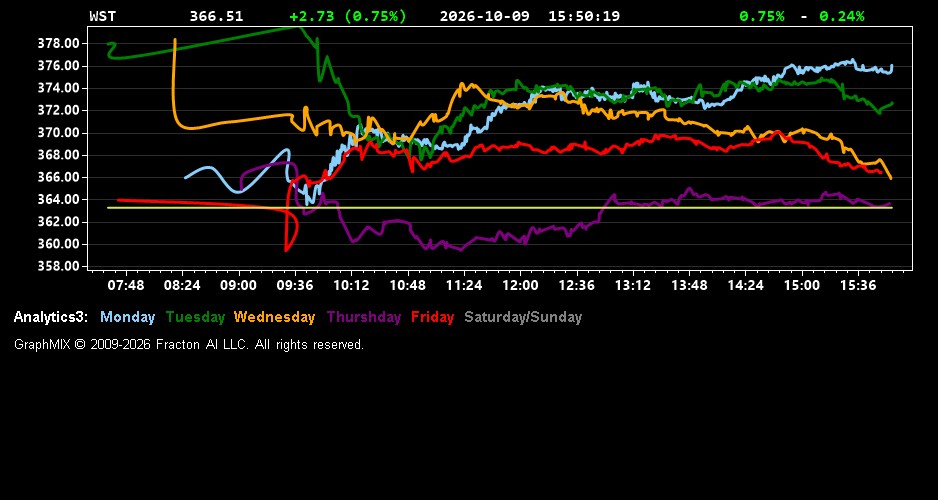This screenshot has width=938, height=500.
Task: Click the 12:36 time axis label
Action: [576, 285]
